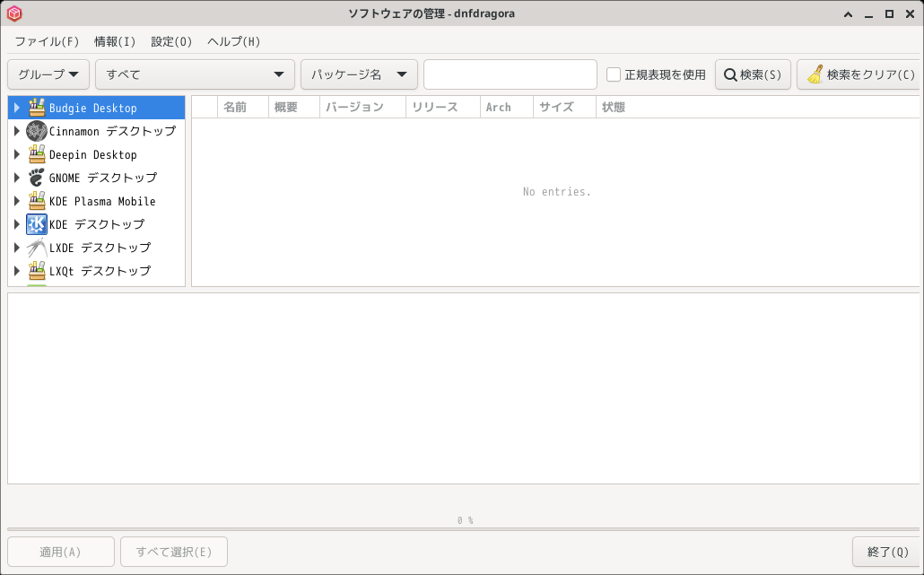
Task: Click the 検索(S) search button
Action: tap(753, 74)
